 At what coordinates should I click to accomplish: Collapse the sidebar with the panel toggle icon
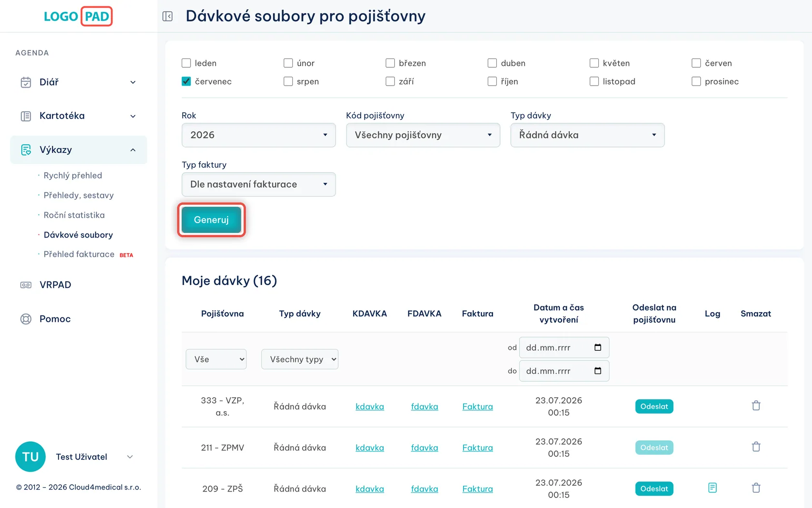tap(168, 16)
